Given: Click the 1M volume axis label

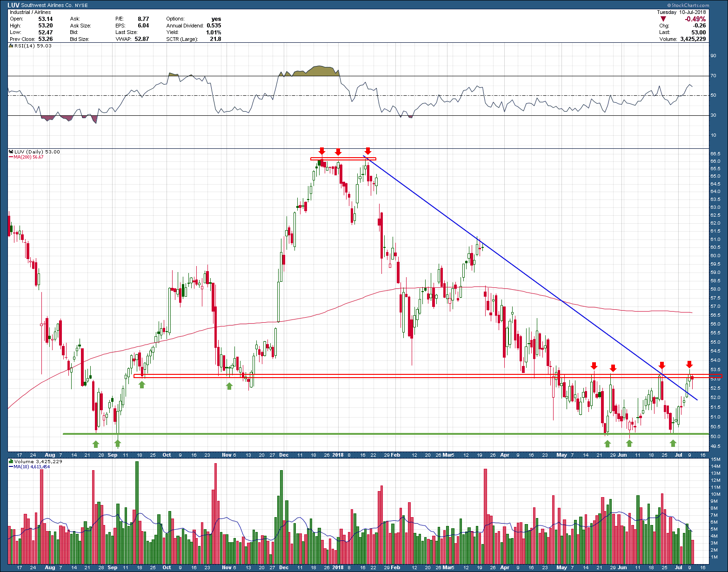Looking at the screenshot, I should pyautogui.click(x=714, y=557).
